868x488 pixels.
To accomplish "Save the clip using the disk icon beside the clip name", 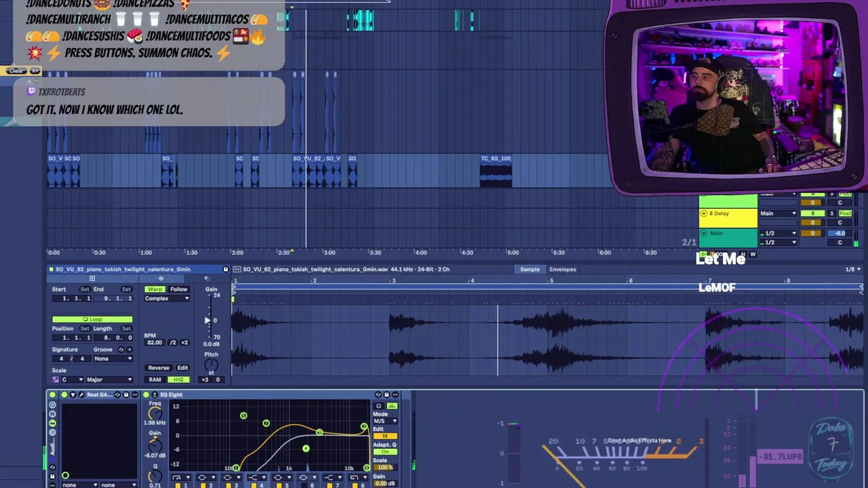I will click(225, 270).
